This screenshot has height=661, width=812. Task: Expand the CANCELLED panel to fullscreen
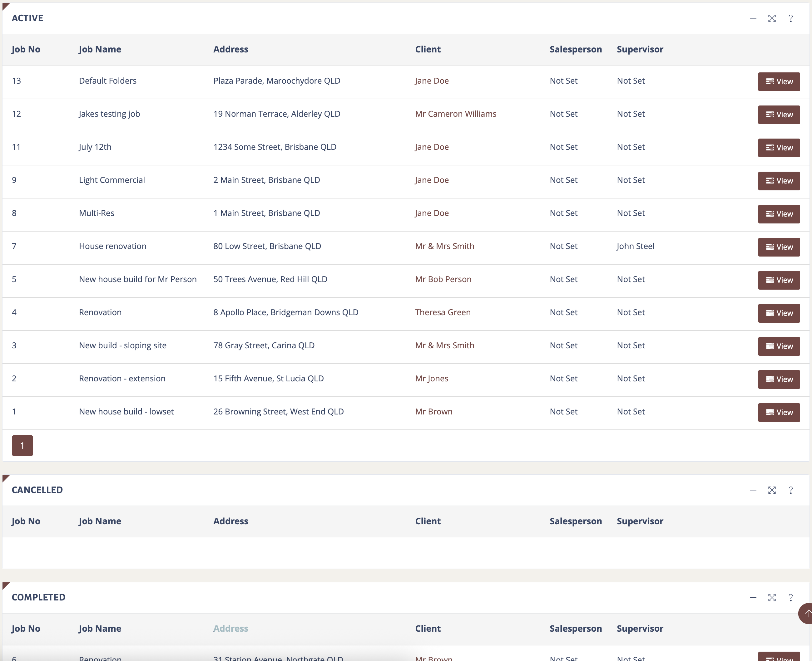pos(772,490)
